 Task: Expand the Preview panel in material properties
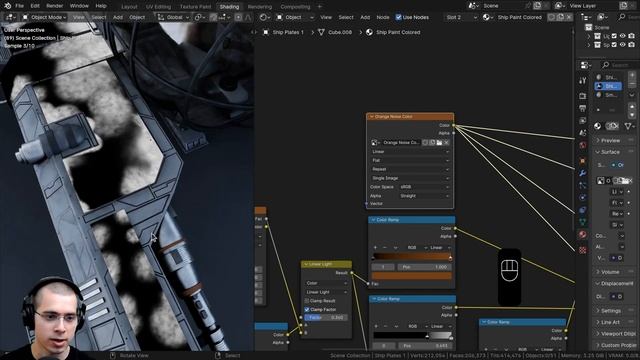pyautogui.click(x=610, y=140)
